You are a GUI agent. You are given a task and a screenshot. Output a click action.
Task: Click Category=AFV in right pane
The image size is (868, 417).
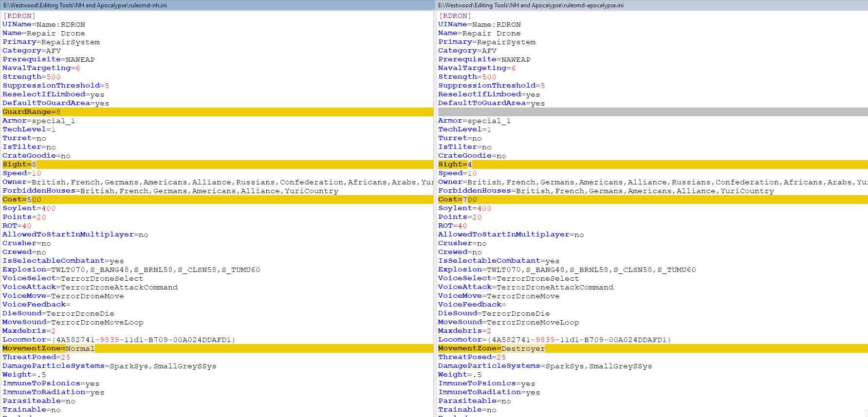467,51
